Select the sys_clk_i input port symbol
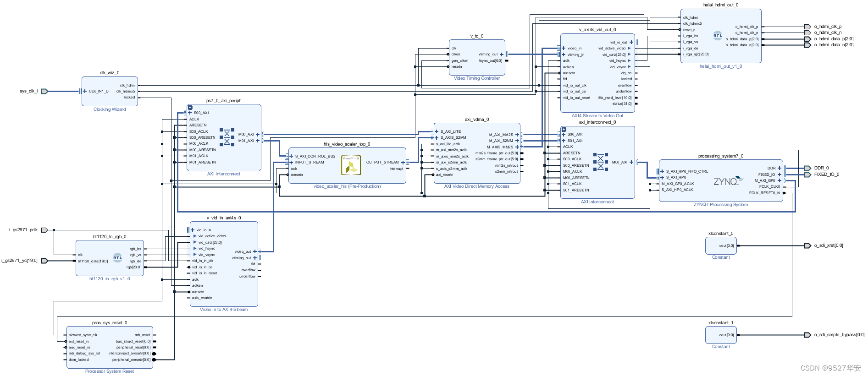Viewport: 868px width, 376px height. pos(44,91)
